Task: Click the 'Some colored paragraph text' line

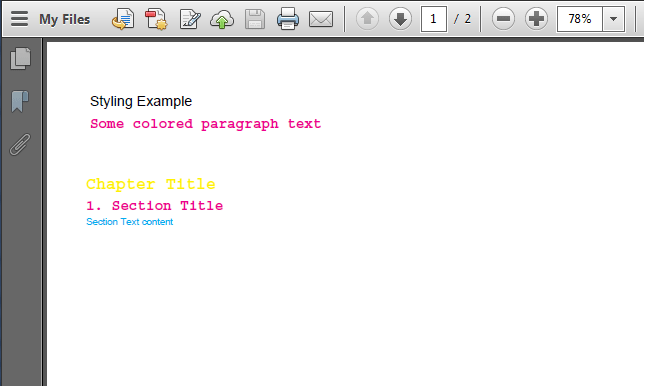Action: point(206,124)
